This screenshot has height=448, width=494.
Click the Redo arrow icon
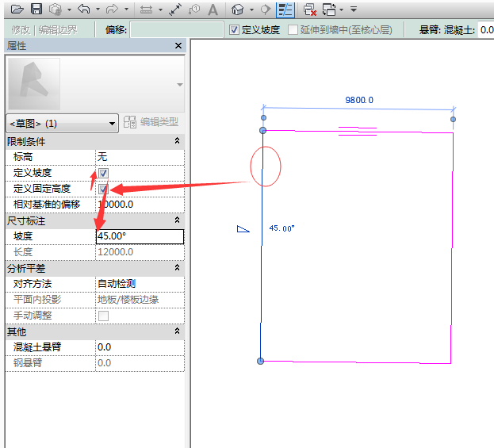coord(111,10)
